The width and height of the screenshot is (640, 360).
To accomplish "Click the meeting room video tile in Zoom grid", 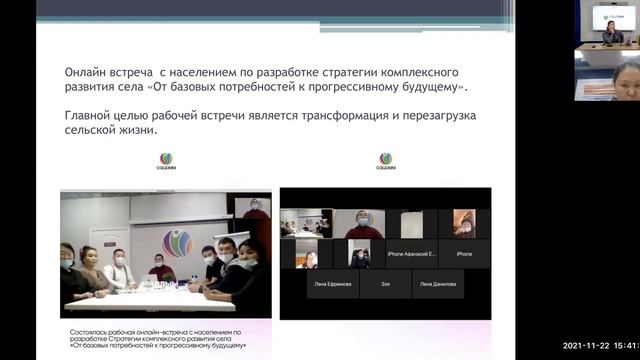I will coord(306,224).
